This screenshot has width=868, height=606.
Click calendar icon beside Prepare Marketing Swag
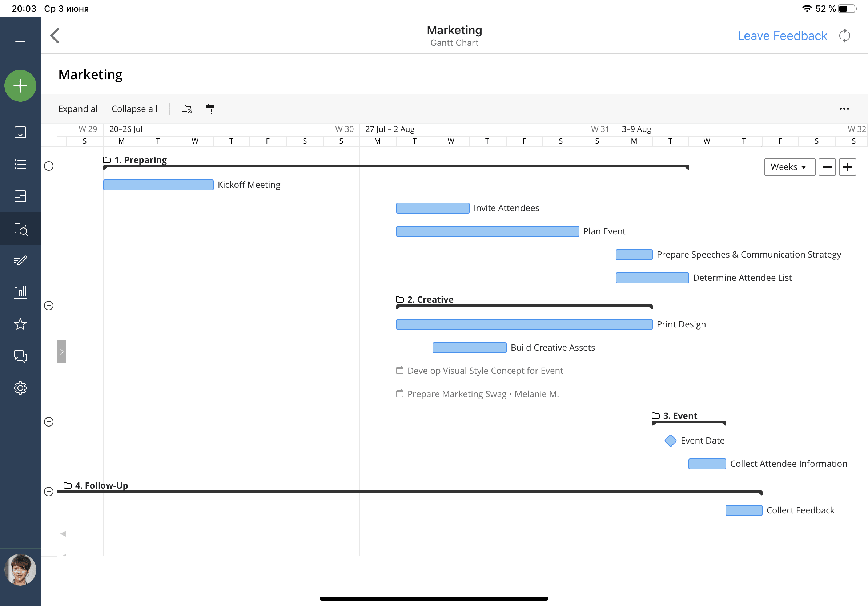tap(399, 394)
